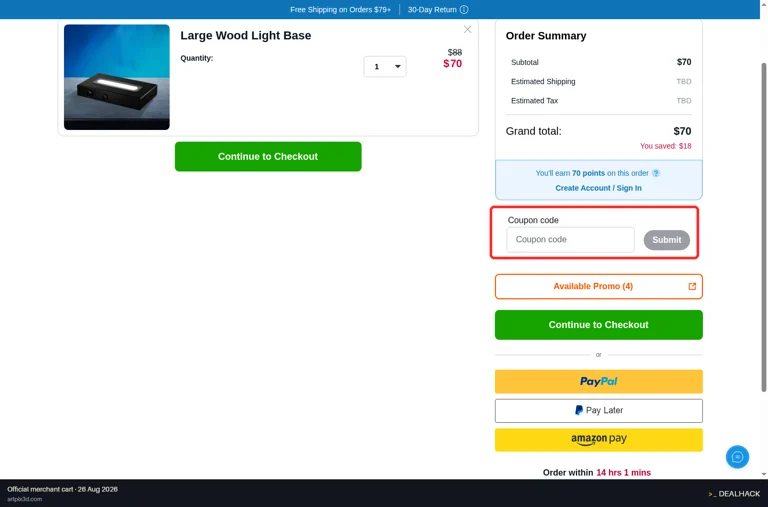Pay with Amazon Pay

click(599, 439)
